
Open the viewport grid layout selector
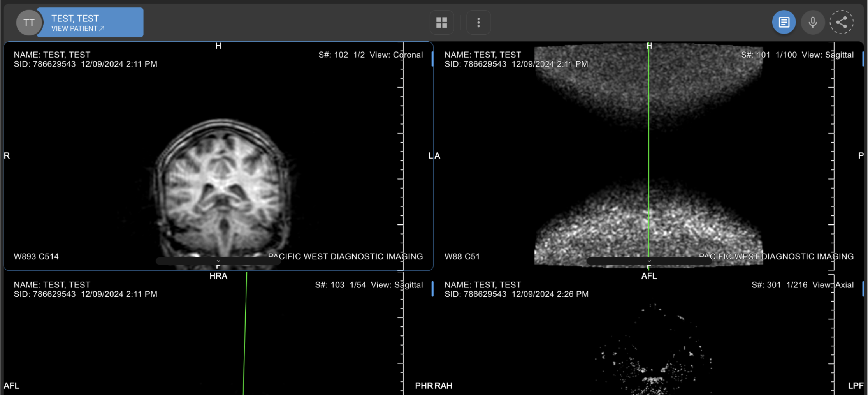click(x=441, y=23)
